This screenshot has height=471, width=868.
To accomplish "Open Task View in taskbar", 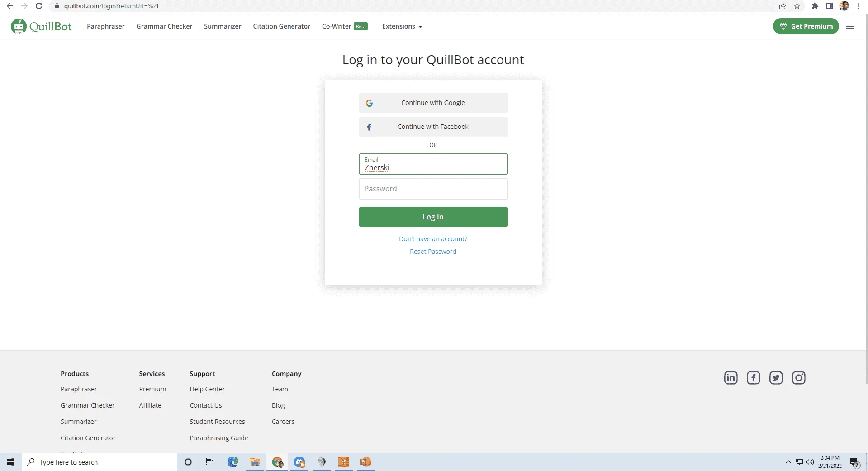I will point(210,462).
